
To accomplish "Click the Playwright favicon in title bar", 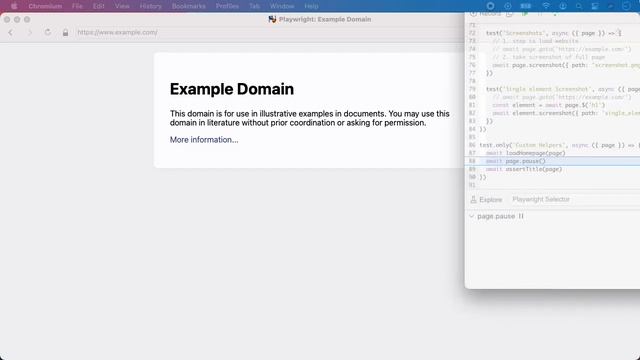I will pyautogui.click(x=272, y=19).
